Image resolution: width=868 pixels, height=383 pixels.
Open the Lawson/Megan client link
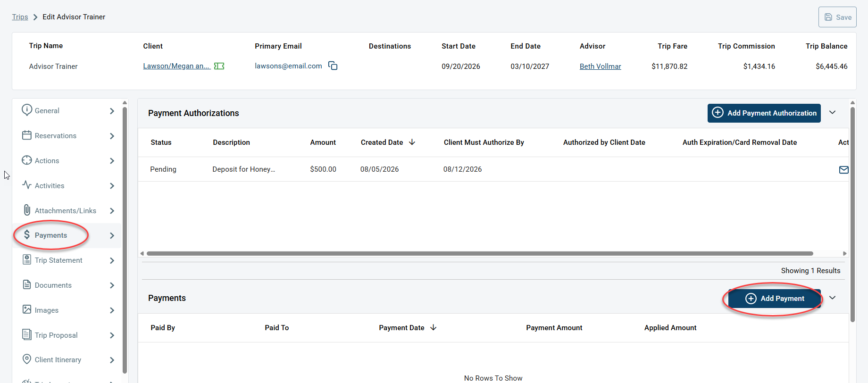coord(176,66)
